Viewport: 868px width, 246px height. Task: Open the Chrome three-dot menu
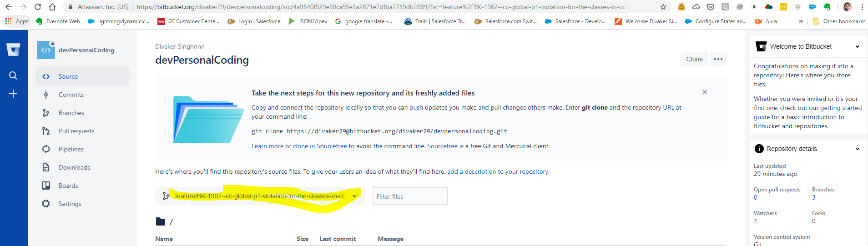[862, 7]
